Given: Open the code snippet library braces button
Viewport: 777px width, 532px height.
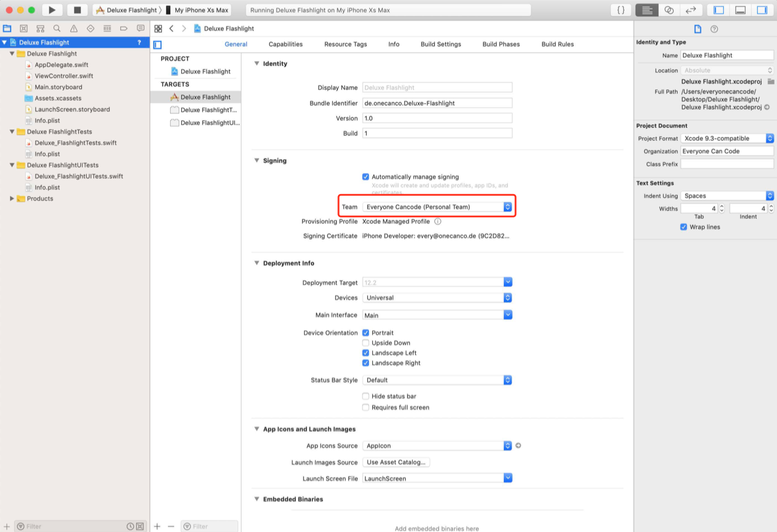Looking at the screenshot, I should click(621, 10).
